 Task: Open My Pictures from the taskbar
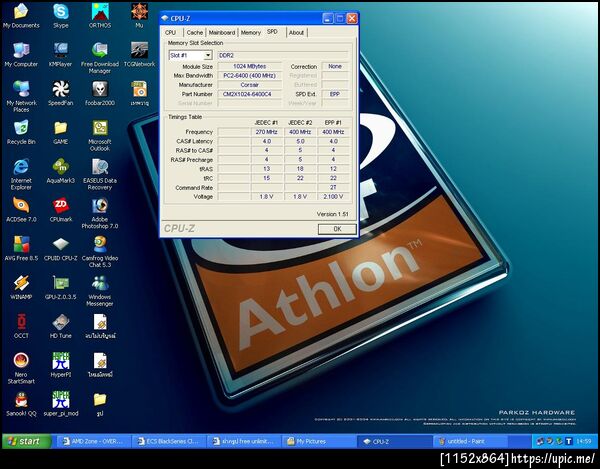tap(319, 441)
